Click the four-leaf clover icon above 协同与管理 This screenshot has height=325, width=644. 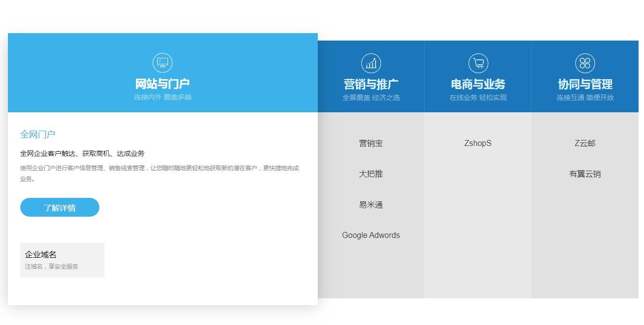[x=585, y=63]
